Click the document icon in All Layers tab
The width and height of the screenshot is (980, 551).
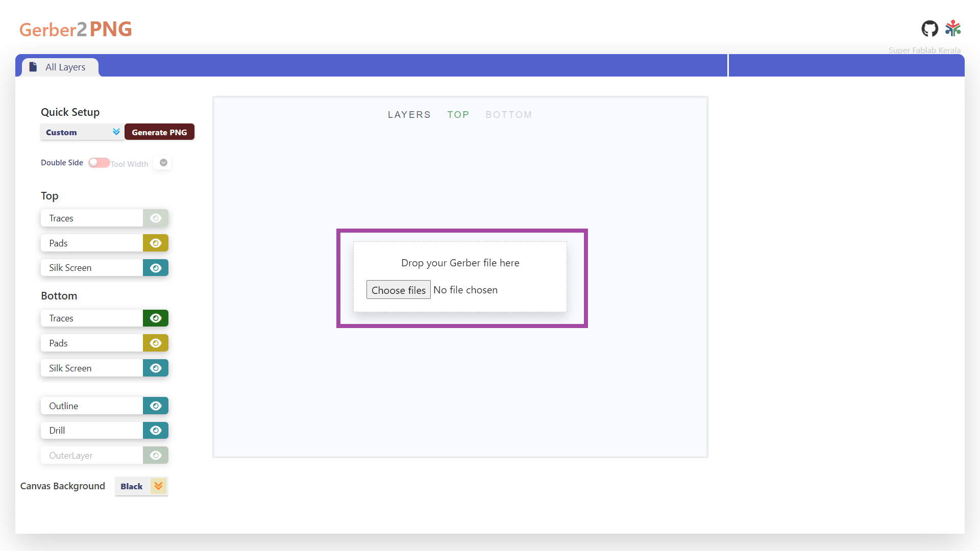[33, 67]
